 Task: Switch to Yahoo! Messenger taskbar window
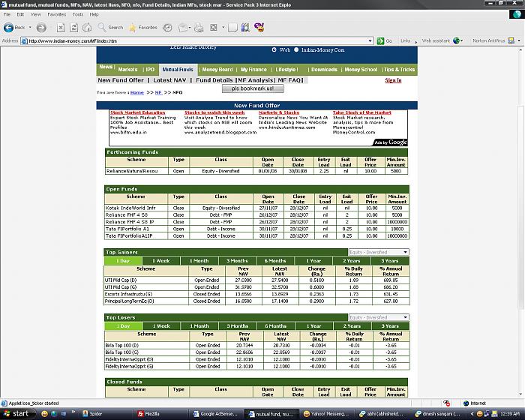coord(326,414)
